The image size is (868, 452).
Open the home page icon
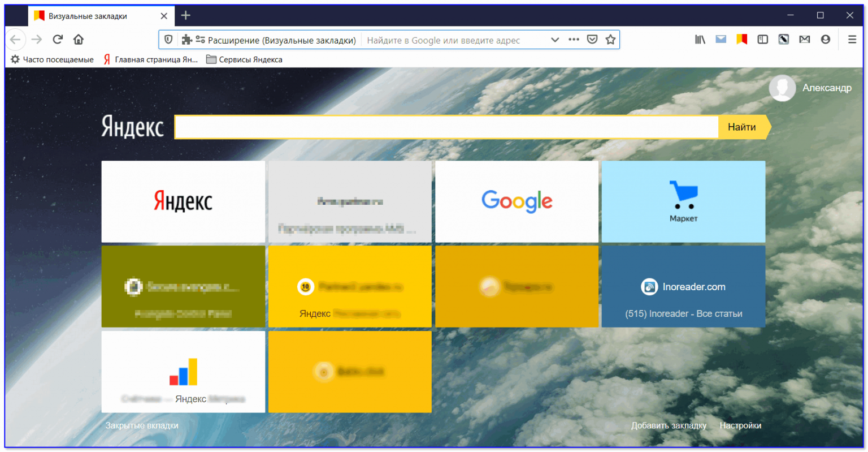79,40
